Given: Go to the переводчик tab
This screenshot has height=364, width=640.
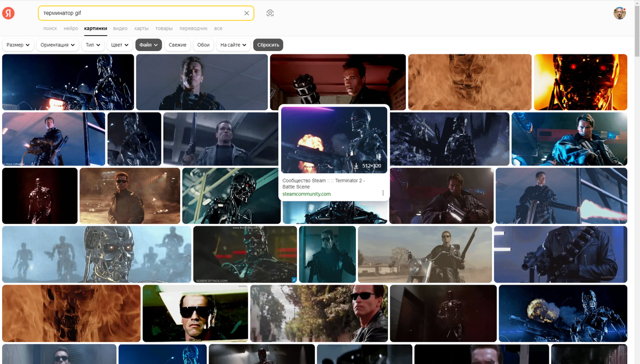Looking at the screenshot, I should tap(194, 28).
